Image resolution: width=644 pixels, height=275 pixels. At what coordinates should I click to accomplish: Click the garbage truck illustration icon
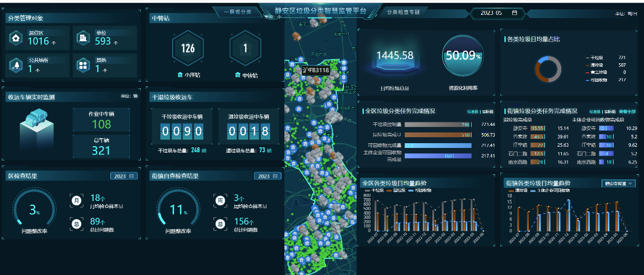[36, 117]
